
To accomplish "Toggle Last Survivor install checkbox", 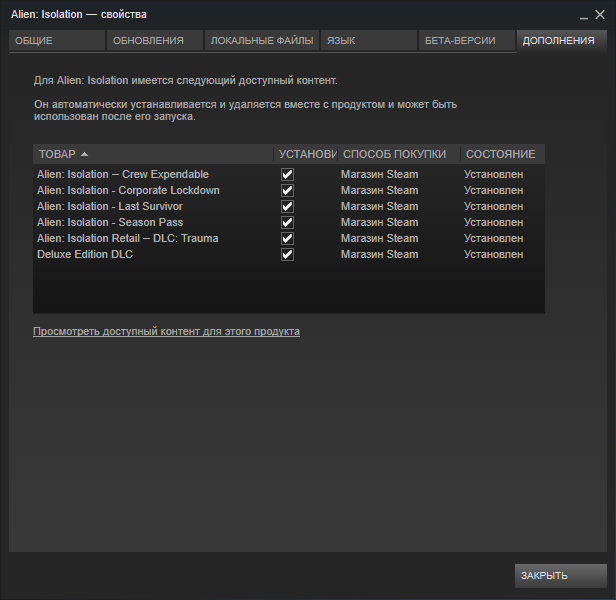I will [x=287, y=207].
